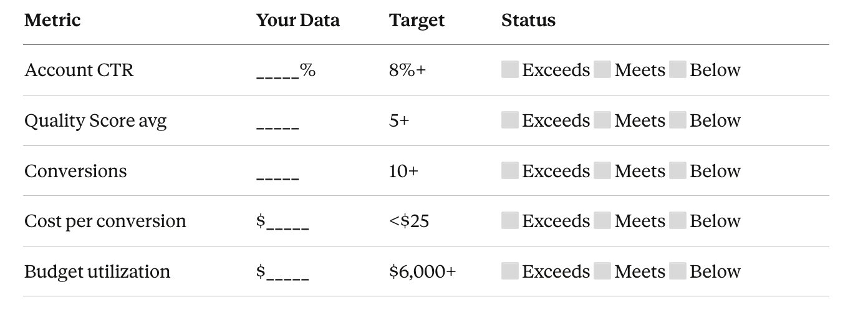Check Exceeds for Budget utilization
This screenshot has height=312, width=868.
(x=510, y=271)
